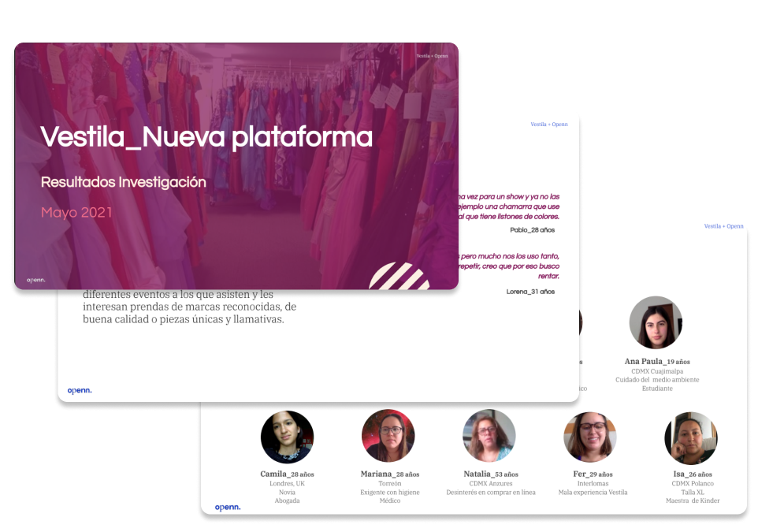Click "CDMX Polanco" under Isa
758x532 pixels.
pos(693,484)
